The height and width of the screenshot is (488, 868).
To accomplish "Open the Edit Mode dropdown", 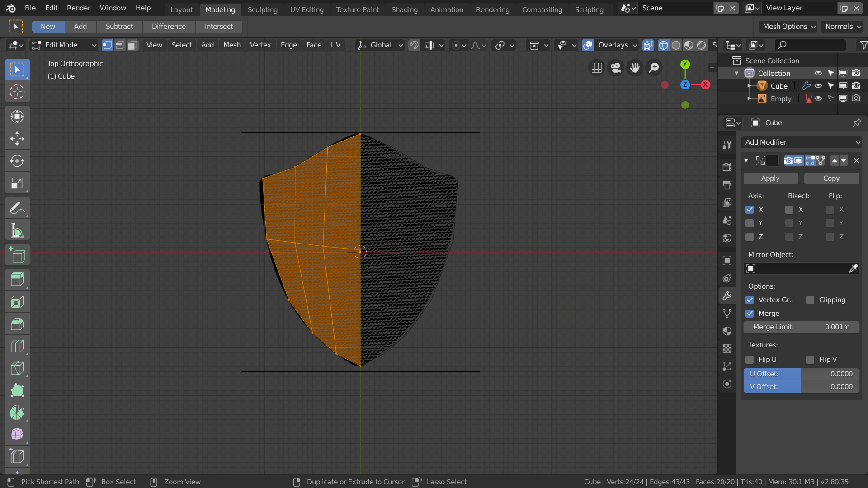I will [x=64, y=45].
